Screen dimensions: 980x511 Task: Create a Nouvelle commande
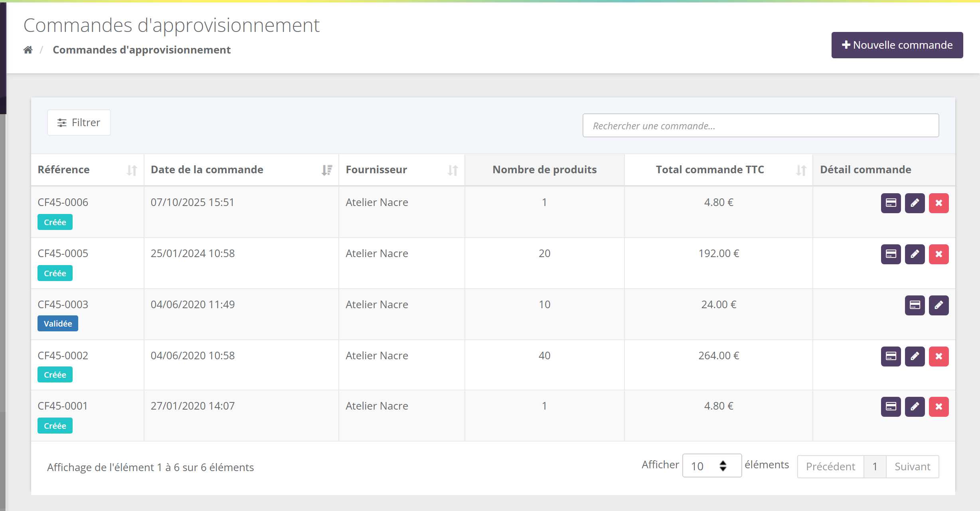897,45
